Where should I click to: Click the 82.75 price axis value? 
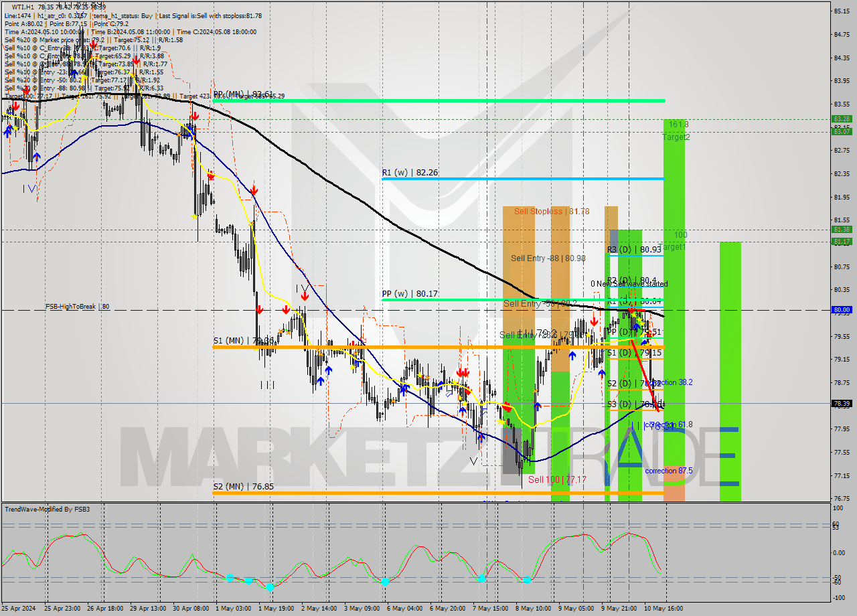(x=842, y=151)
